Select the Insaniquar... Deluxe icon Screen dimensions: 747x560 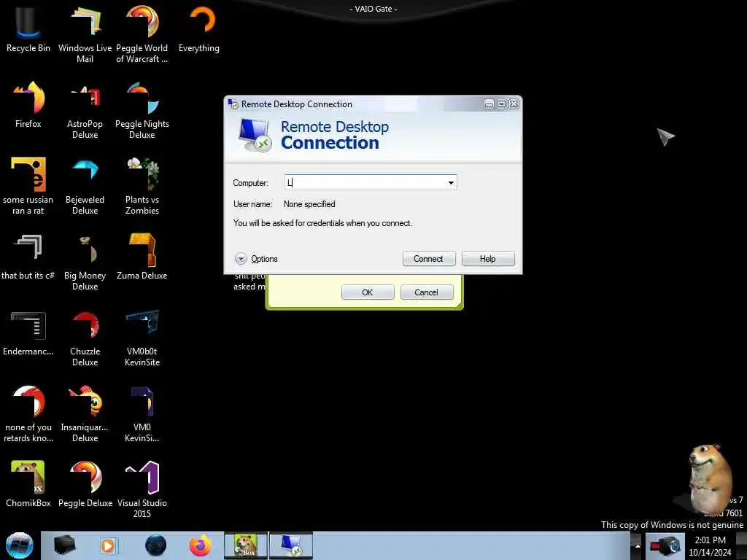point(85,414)
